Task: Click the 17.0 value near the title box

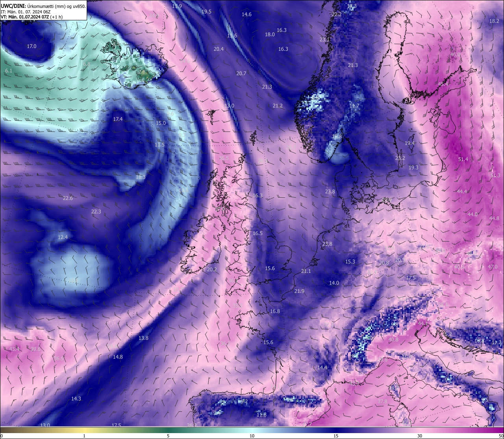Action: tap(31, 46)
